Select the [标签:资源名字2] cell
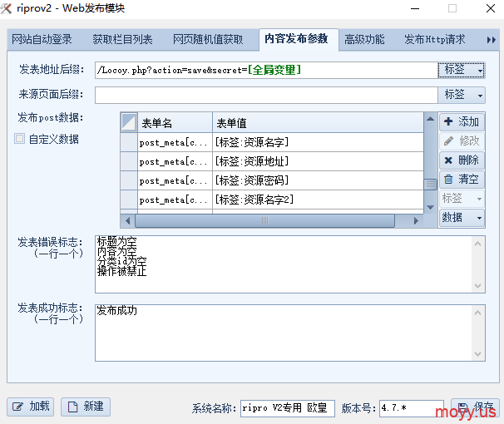The image size is (504, 424). pyautogui.click(x=318, y=200)
